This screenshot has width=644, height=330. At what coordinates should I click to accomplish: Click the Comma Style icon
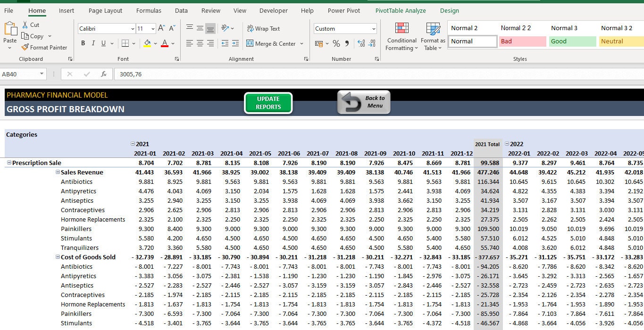point(347,43)
